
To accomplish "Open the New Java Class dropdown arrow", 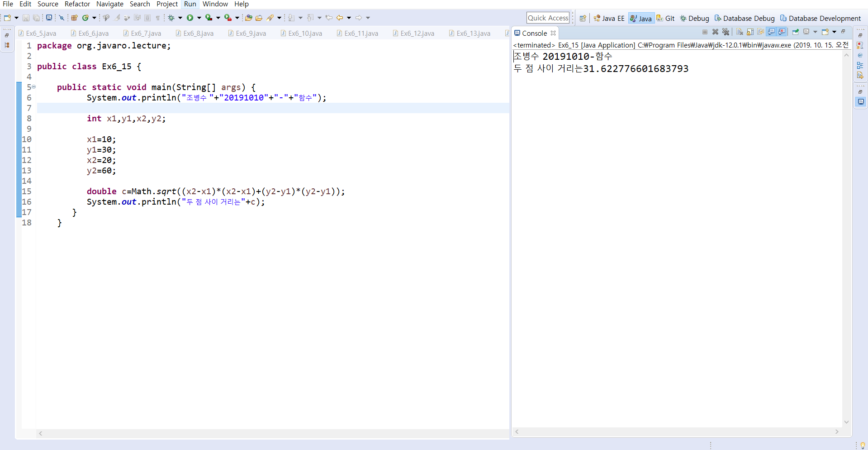I will pos(94,18).
